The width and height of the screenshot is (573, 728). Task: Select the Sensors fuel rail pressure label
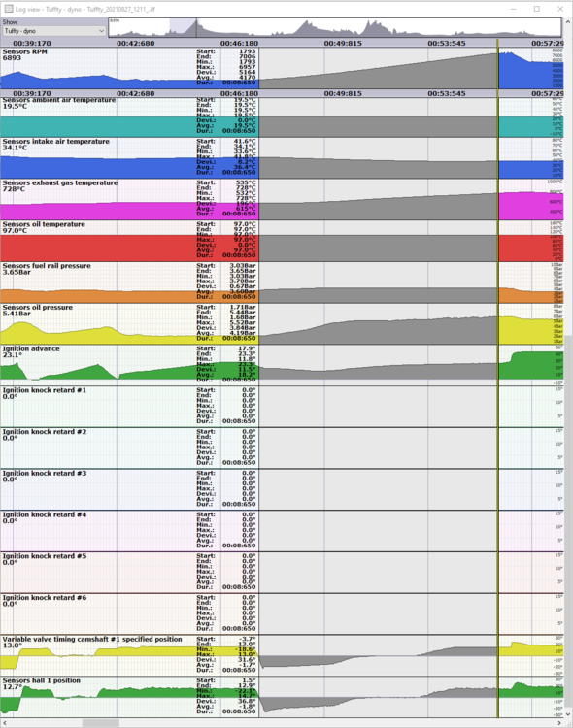click(x=47, y=266)
